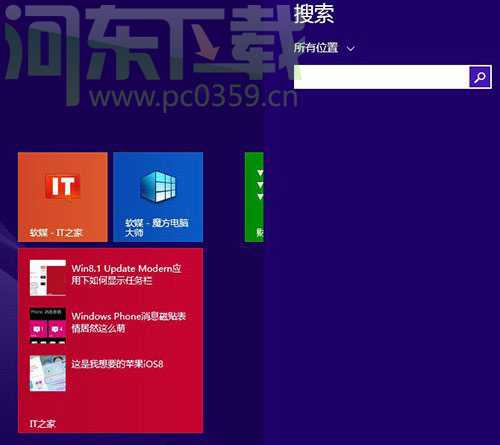Open the iOS8 article thumbnail

[x=48, y=373]
